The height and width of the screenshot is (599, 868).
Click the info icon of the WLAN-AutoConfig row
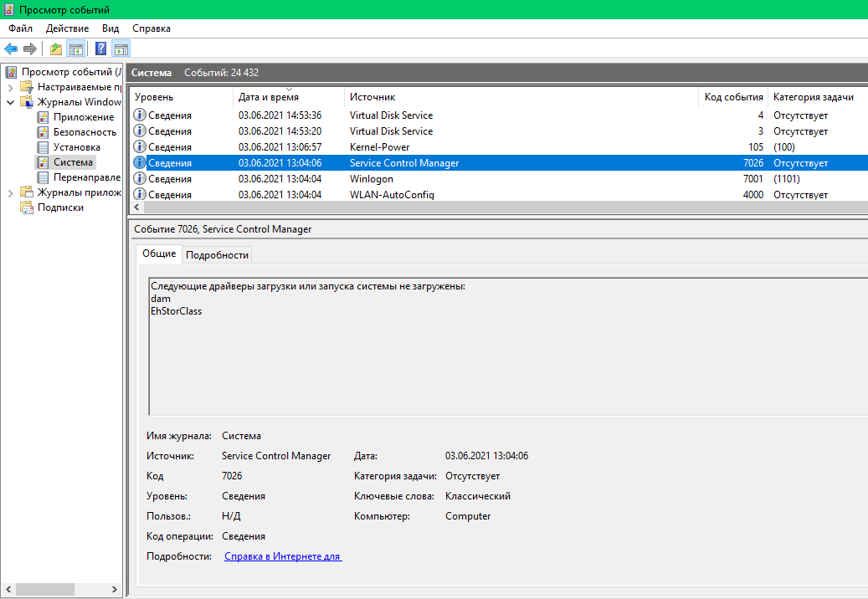coord(140,194)
